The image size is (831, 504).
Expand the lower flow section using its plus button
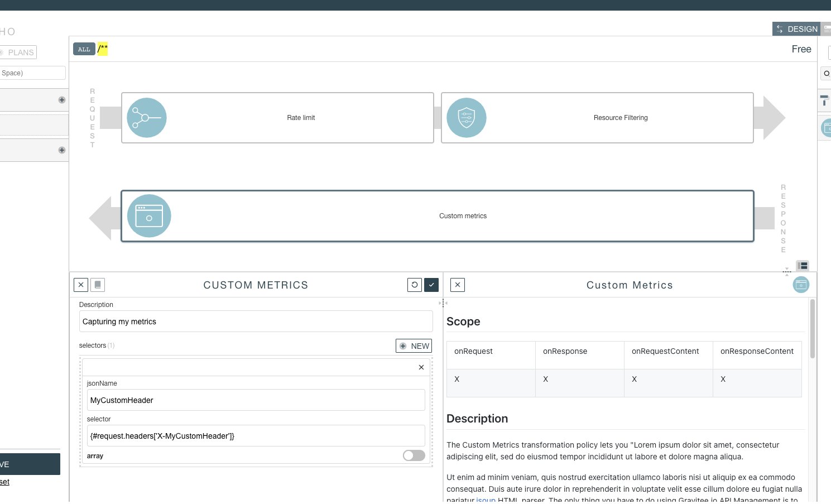point(61,150)
